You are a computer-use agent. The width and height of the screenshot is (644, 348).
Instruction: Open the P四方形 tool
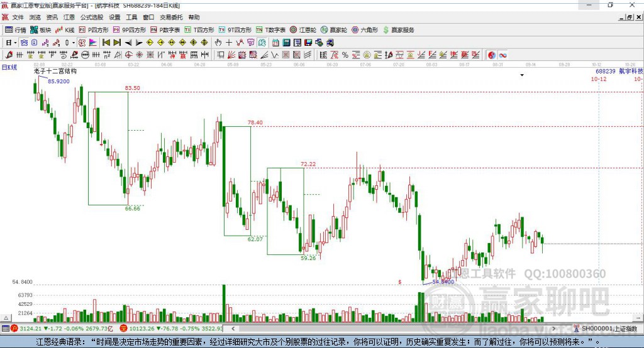click(94, 30)
